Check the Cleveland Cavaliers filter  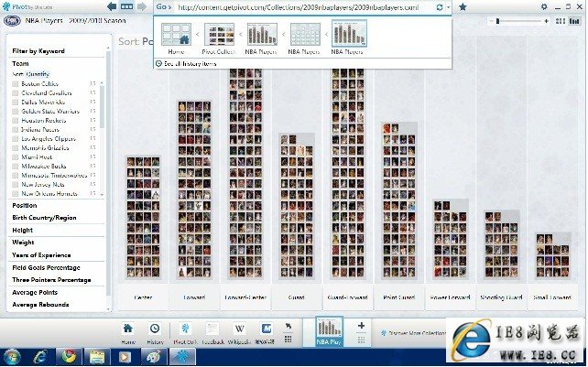point(16,93)
